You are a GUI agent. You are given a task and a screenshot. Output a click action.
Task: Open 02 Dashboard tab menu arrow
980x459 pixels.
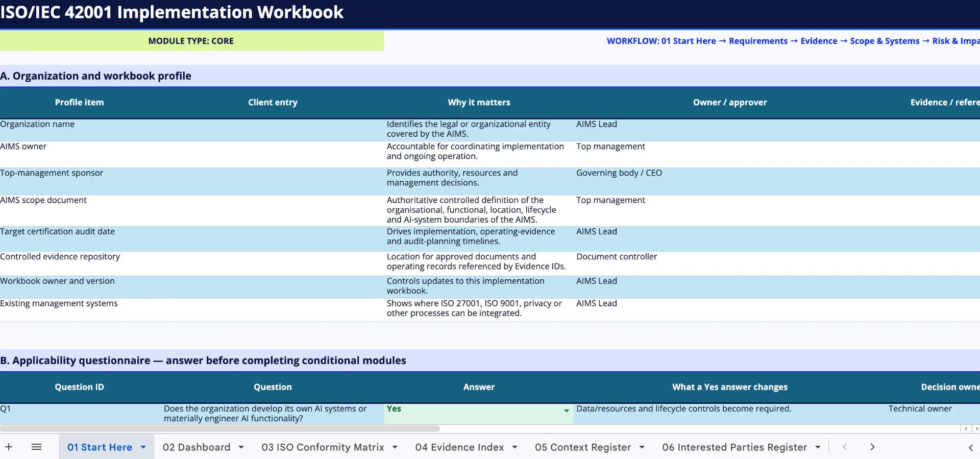(241, 447)
